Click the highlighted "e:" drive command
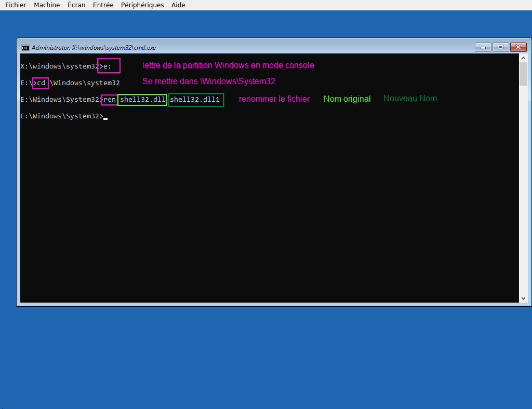Image resolution: width=532 pixels, height=409 pixels. click(x=109, y=66)
